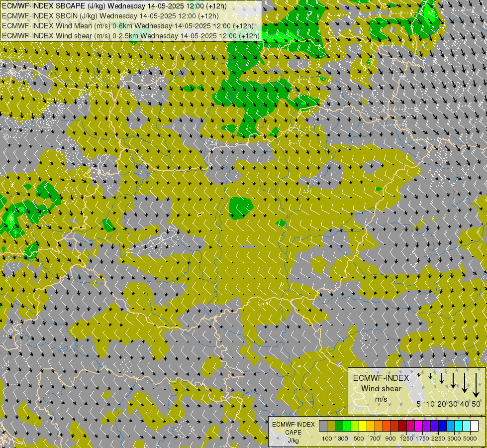The image size is (487, 448).
Task: Pick the yellow CAPE legend swatch
Action: tap(363, 426)
